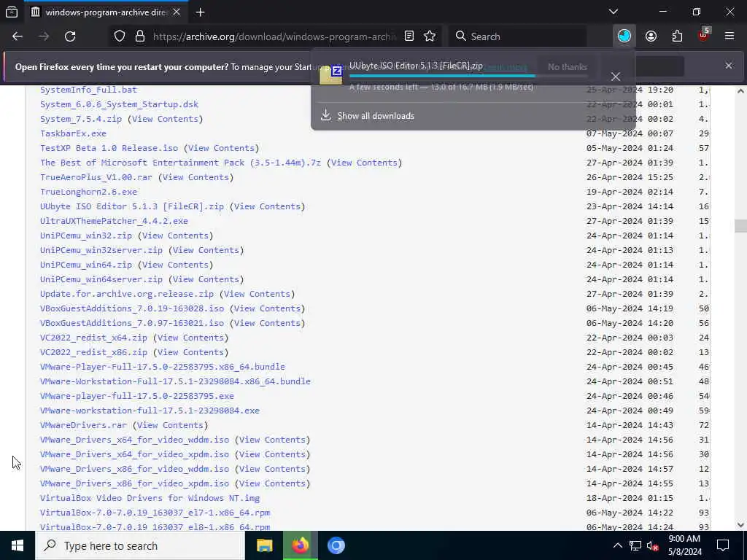Expand the list all tabs chevron
The image size is (747, 560).
click(x=614, y=12)
